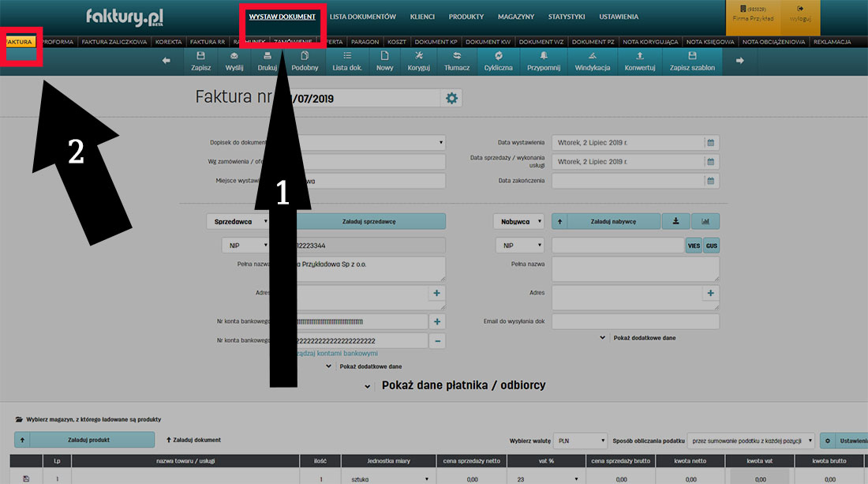
Task: Click the GUS lookup icon for buyer NIP
Action: click(x=711, y=246)
